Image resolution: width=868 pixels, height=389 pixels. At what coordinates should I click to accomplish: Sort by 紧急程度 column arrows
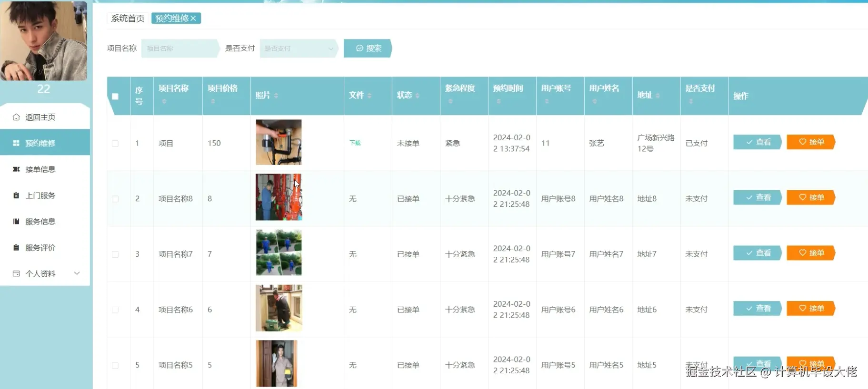pyautogui.click(x=450, y=101)
